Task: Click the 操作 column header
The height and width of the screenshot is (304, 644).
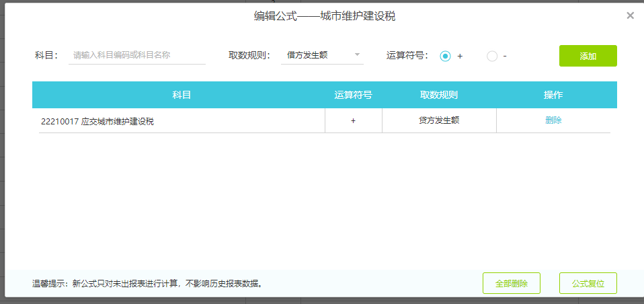Action: click(553, 95)
